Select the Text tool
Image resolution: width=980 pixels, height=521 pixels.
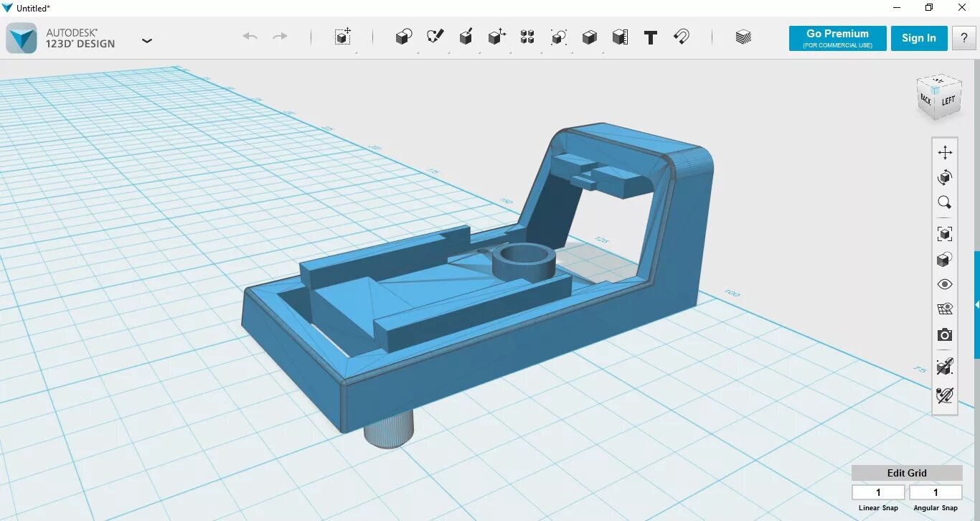(651, 37)
